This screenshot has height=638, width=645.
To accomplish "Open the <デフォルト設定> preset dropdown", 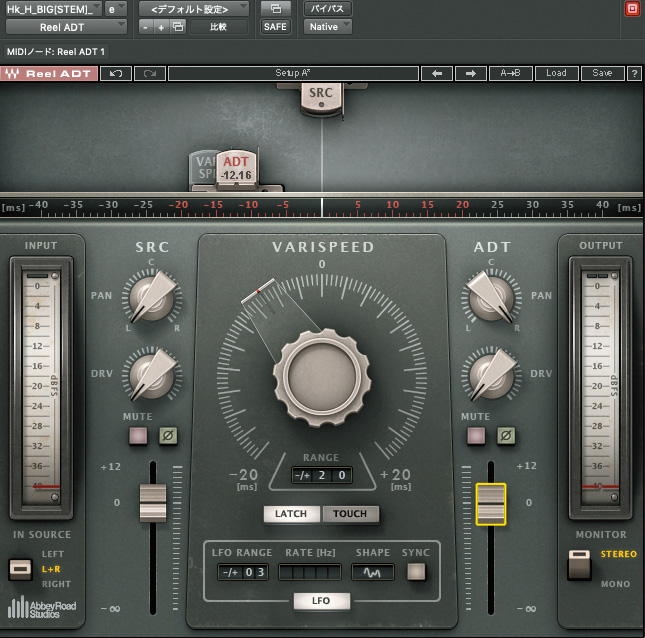I will 194,9.
